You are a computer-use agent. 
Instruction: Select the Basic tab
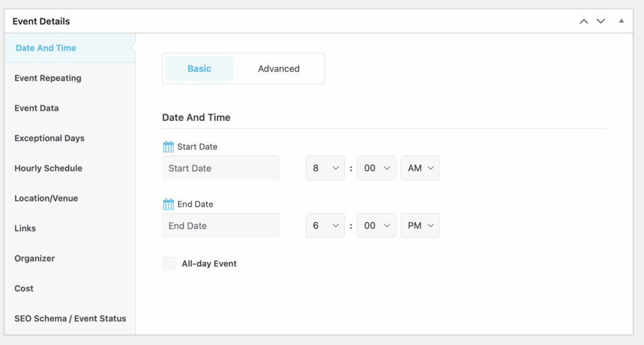click(199, 69)
